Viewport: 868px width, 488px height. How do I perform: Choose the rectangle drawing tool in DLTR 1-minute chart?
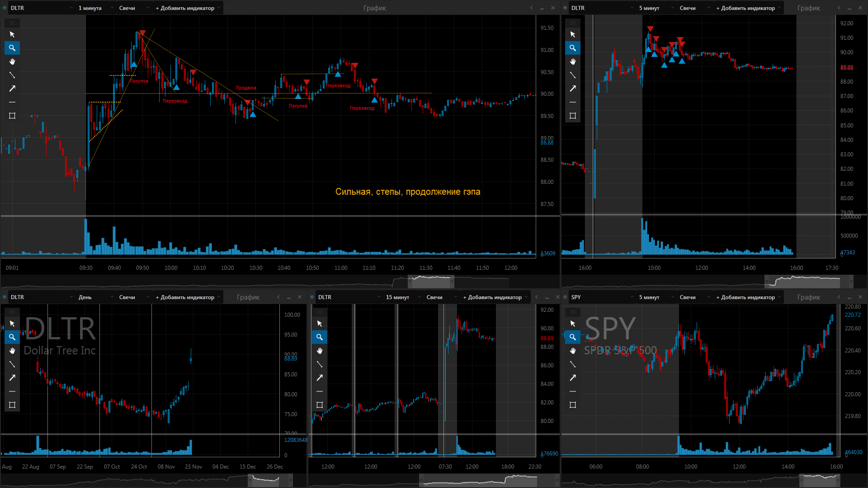[x=12, y=116]
